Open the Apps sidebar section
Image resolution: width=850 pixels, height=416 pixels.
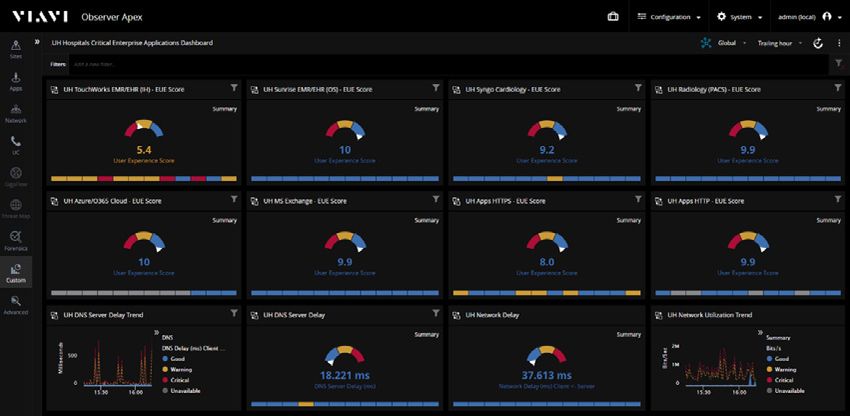click(16, 81)
